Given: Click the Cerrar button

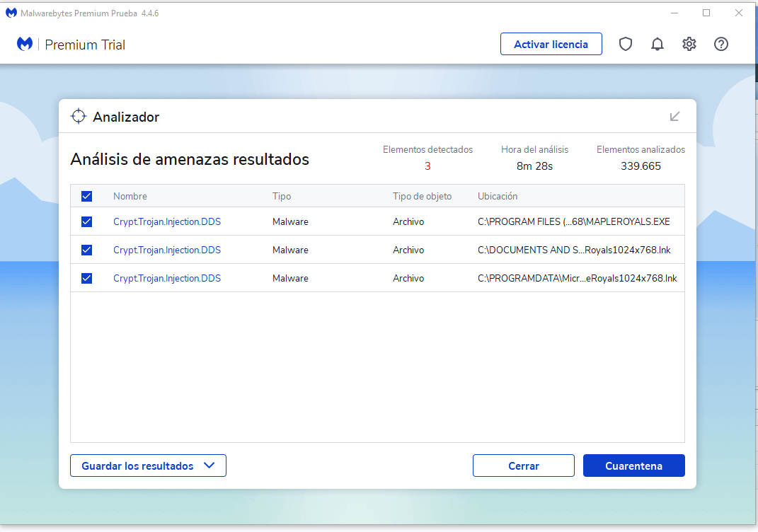Looking at the screenshot, I should coord(523,466).
